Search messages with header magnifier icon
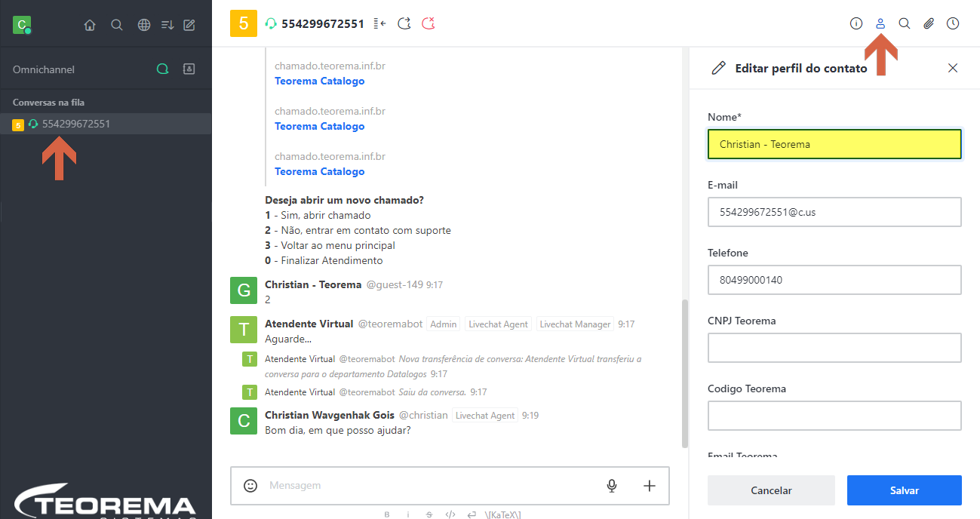 pos(905,23)
